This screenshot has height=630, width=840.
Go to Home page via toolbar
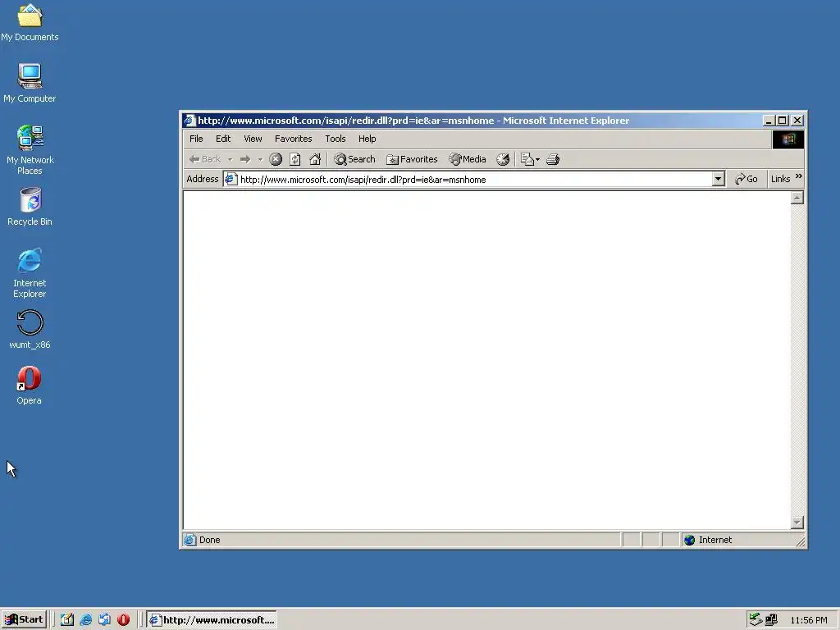(315, 159)
